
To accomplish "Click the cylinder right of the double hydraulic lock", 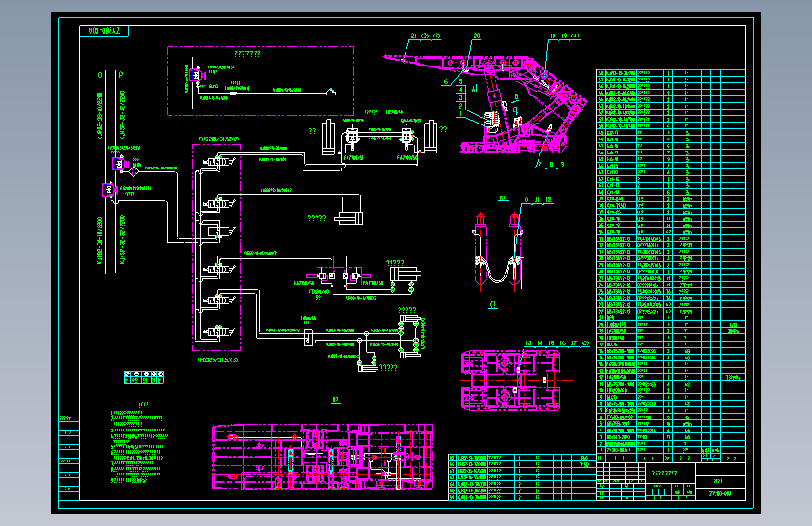I will click(405, 273).
